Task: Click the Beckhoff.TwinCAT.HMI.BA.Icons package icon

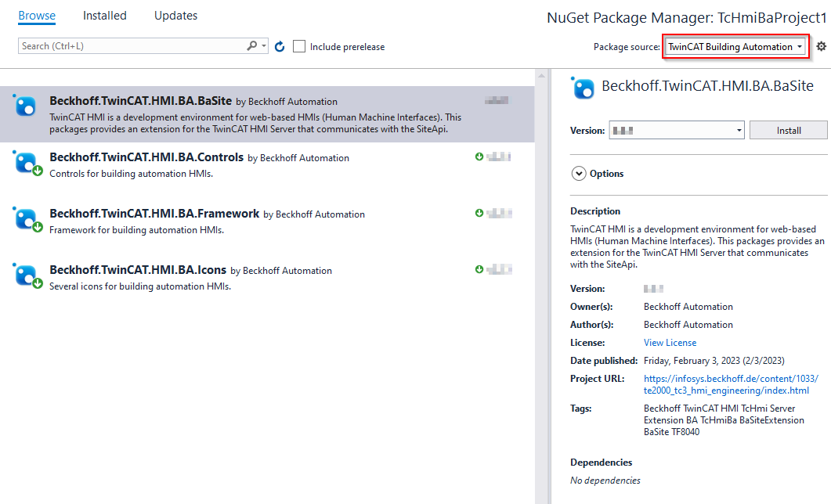Action: pyautogui.click(x=27, y=275)
